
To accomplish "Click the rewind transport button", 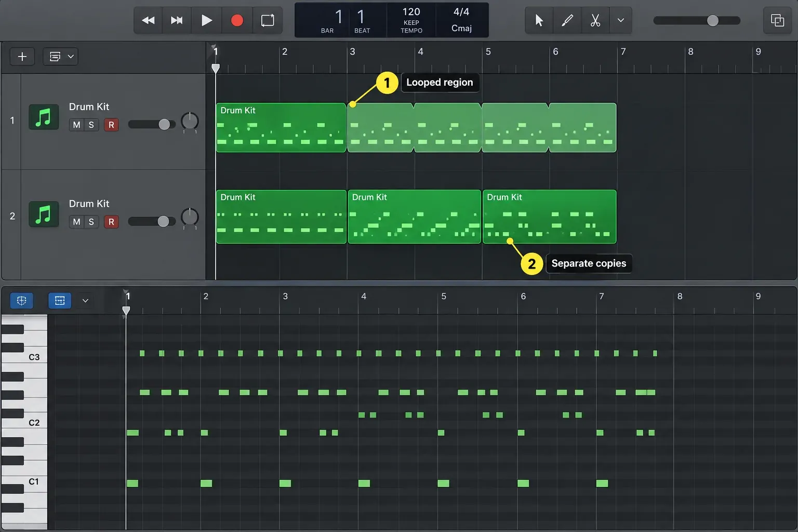I will pos(148,20).
